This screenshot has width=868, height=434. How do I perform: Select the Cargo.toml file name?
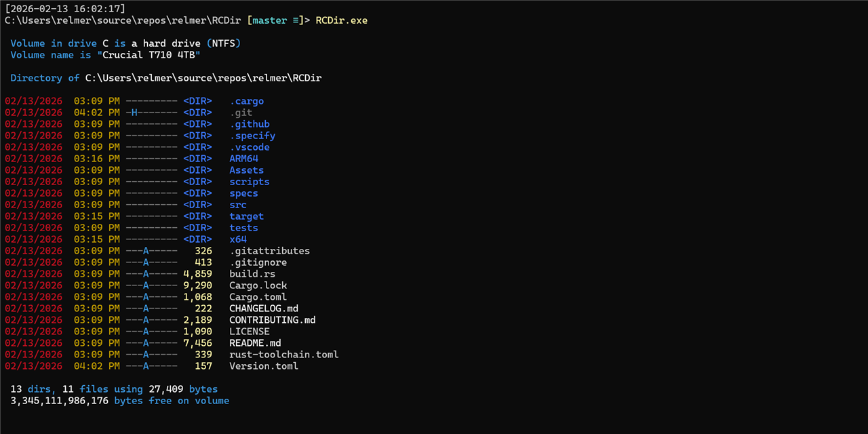click(258, 297)
